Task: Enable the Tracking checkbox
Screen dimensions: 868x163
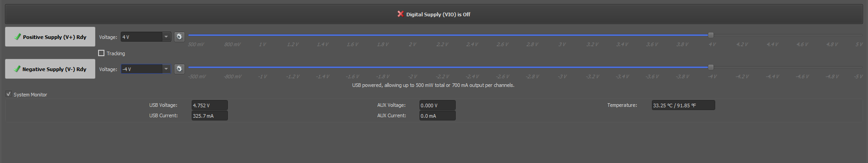Action: click(x=101, y=53)
